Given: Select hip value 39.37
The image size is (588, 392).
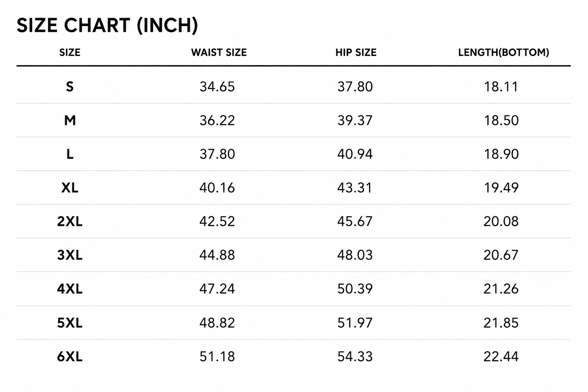Looking at the screenshot, I should [x=355, y=120].
